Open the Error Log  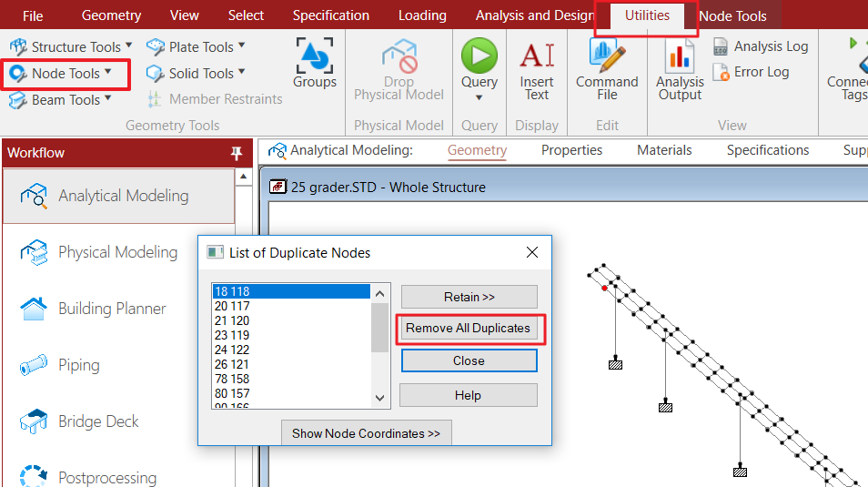[751, 72]
